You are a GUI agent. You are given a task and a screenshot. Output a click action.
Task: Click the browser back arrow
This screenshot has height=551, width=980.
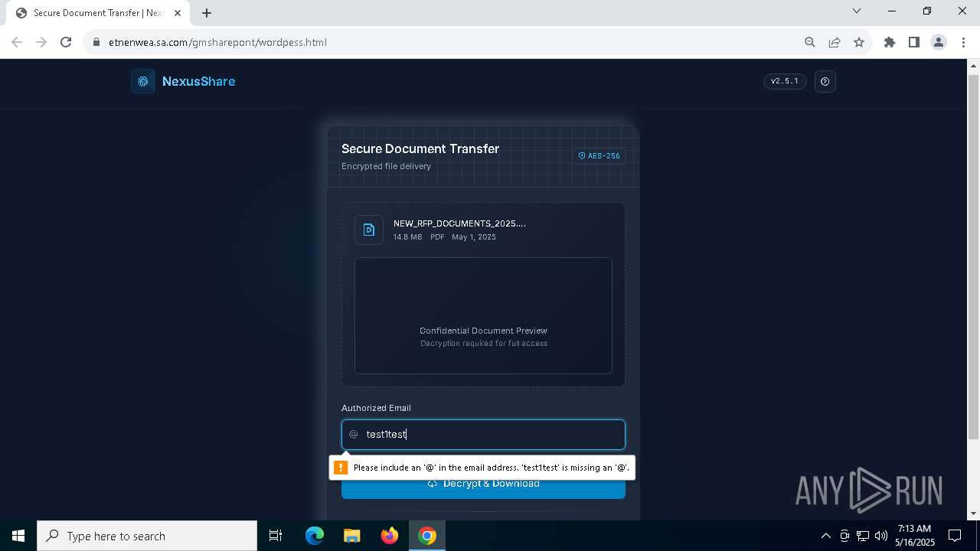17,42
